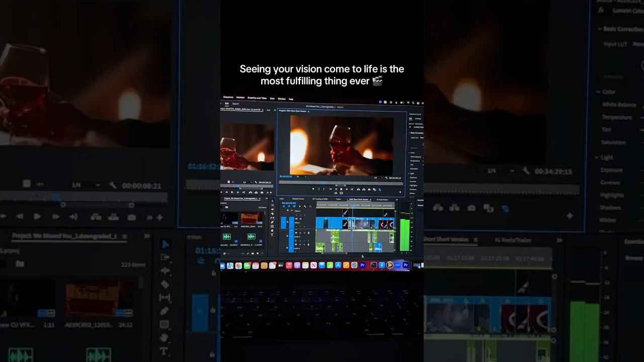Open the Window menu
The image size is (644, 362).
[x=281, y=99]
